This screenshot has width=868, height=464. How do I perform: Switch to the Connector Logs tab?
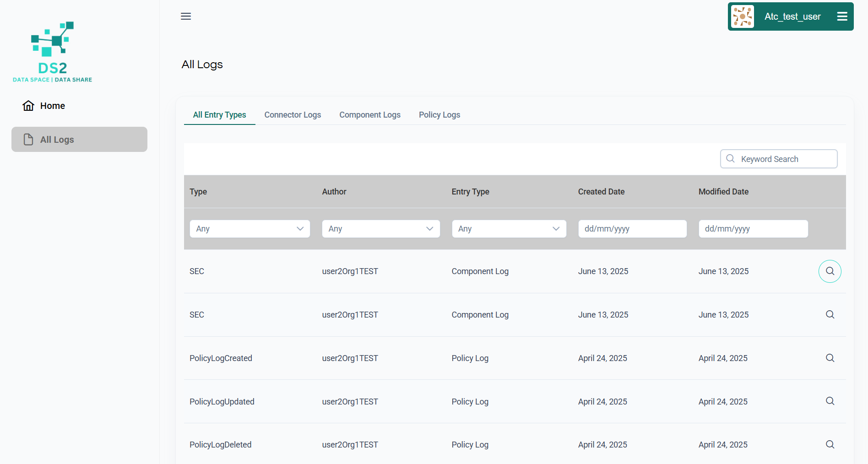pyautogui.click(x=293, y=115)
